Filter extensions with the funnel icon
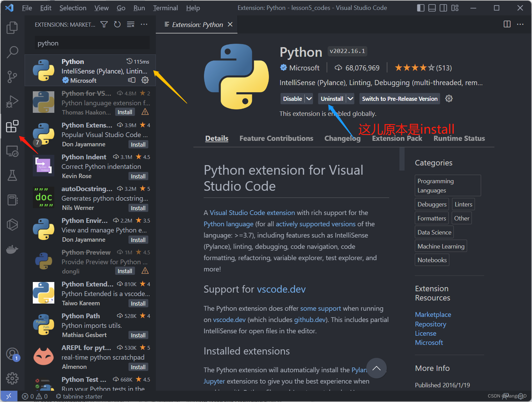Viewport: 532px width, 402px height. pyautogui.click(x=104, y=24)
